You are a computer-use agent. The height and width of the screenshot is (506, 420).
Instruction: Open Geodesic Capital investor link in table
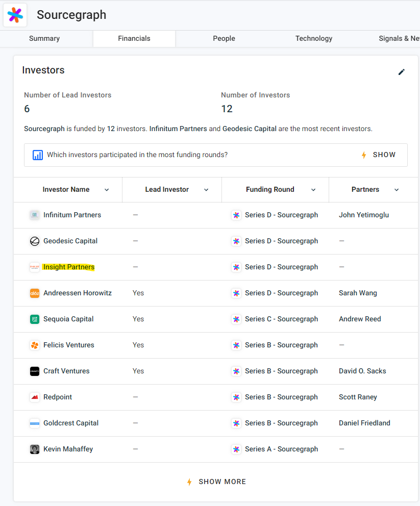click(x=70, y=241)
